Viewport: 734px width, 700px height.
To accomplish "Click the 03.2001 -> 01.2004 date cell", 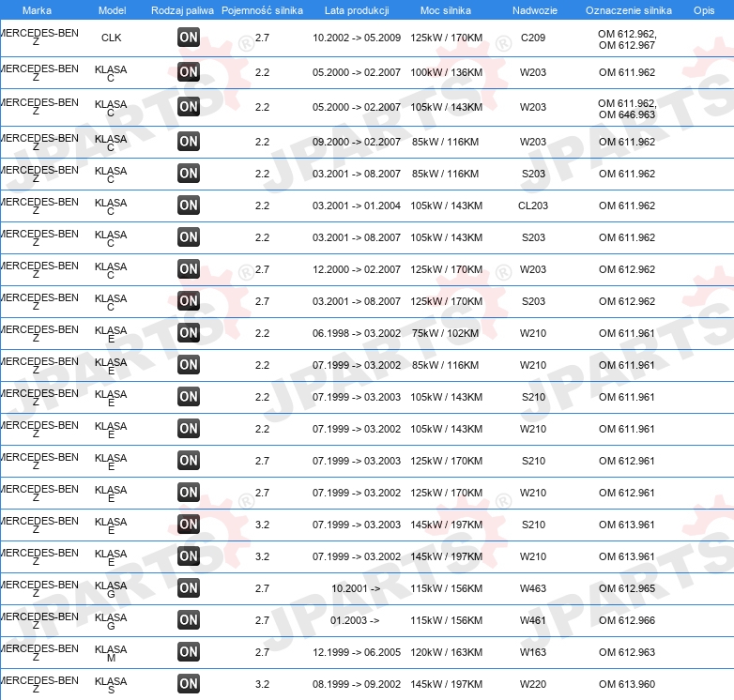I will (357, 205).
